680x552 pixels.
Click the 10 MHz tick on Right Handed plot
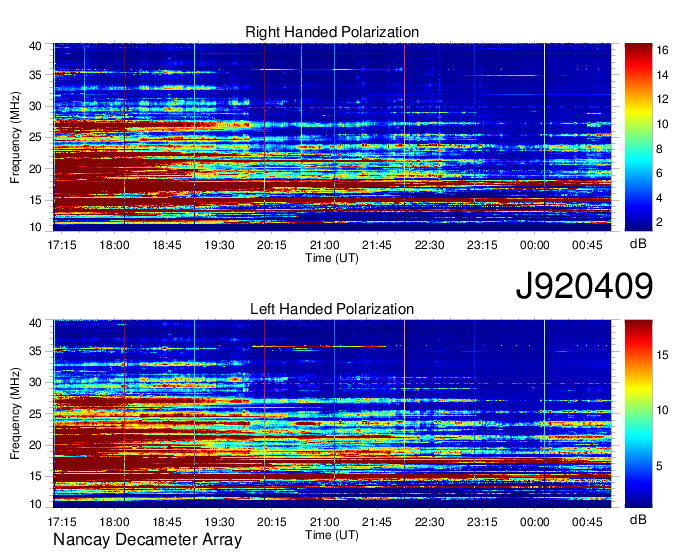coord(35,227)
